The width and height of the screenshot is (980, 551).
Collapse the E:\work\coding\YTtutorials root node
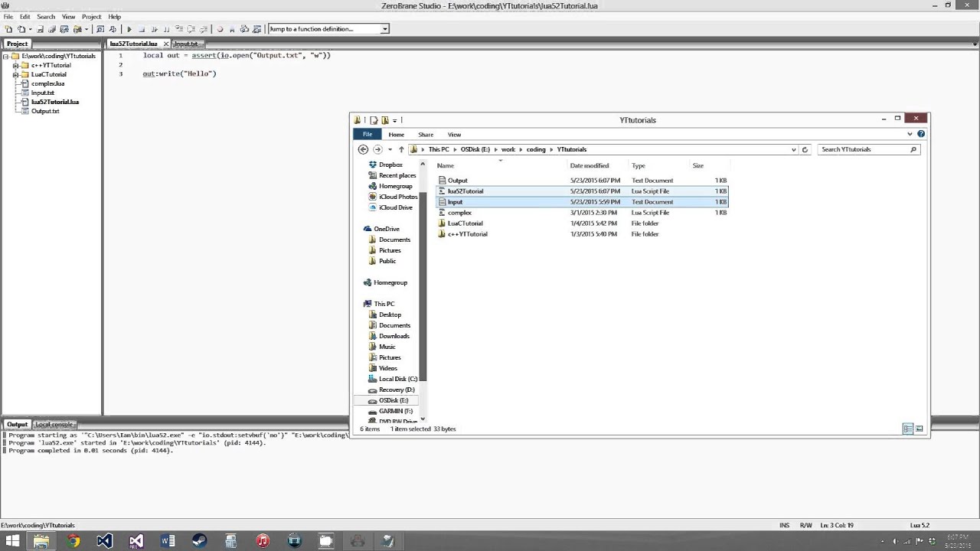click(x=5, y=56)
